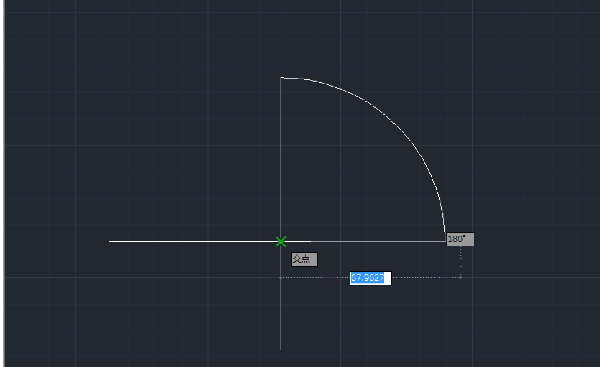Image resolution: width=600 pixels, height=367 pixels.
Task: Select the top endpoint of the arc
Action: (x=281, y=78)
